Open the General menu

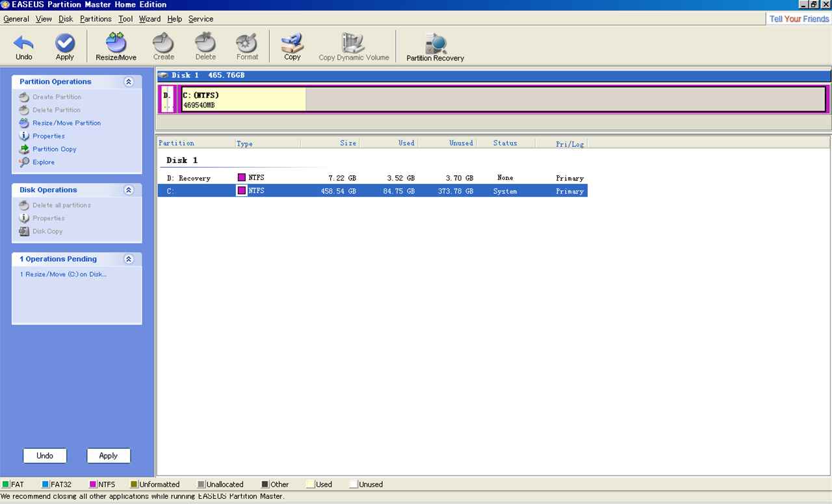tap(16, 19)
